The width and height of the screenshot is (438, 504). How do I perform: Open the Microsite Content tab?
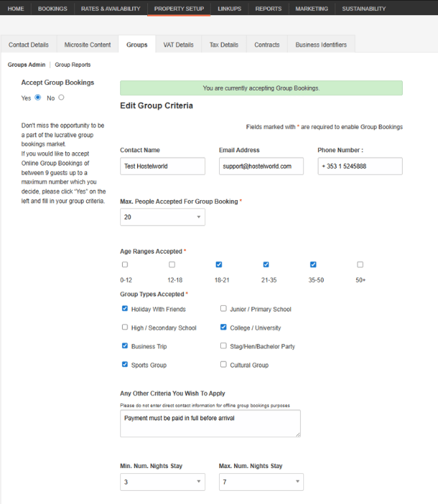pyautogui.click(x=88, y=45)
